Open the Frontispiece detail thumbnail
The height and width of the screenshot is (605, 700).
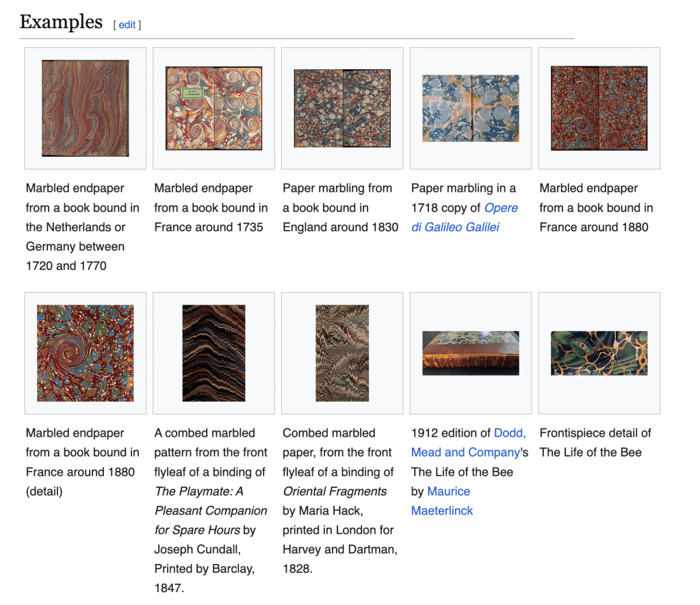point(599,353)
